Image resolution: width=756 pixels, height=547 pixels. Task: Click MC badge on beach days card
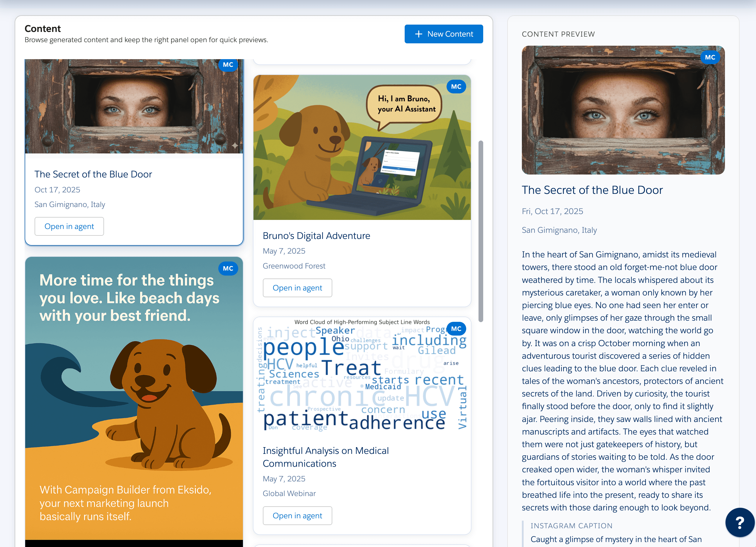[228, 269]
